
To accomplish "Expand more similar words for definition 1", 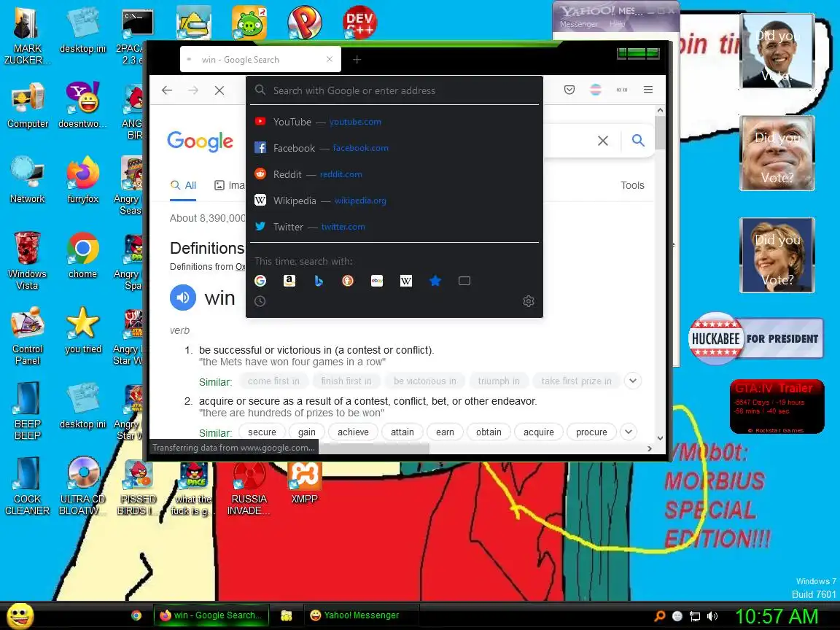I will [633, 381].
